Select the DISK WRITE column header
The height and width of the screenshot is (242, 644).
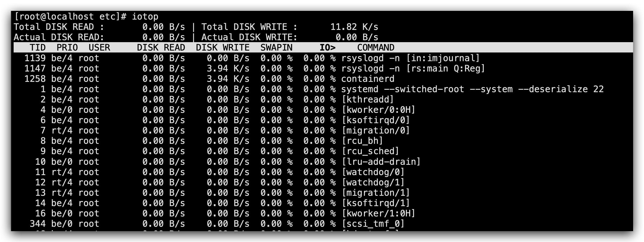[x=222, y=48]
